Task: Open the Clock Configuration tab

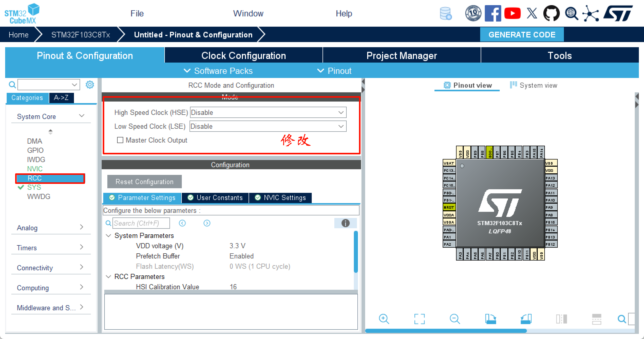Action: [243, 55]
